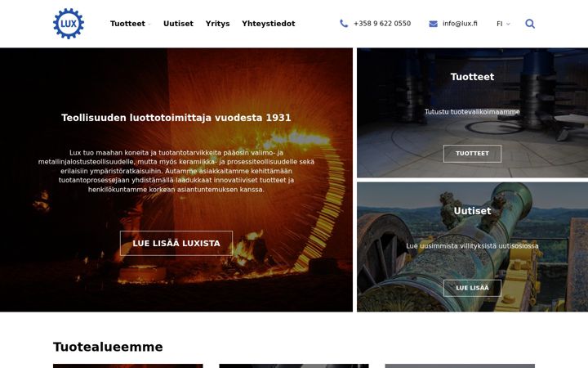Click the info@lux.fi email link
This screenshot has height=368, width=588.
click(460, 24)
